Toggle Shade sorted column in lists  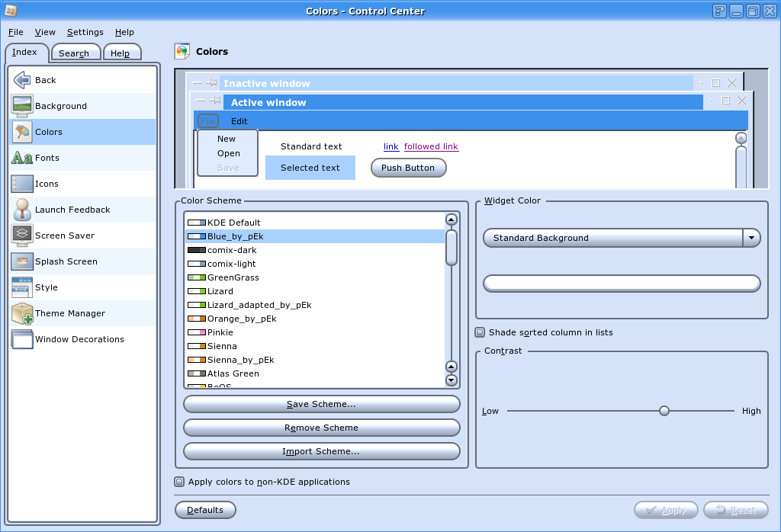[480, 332]
